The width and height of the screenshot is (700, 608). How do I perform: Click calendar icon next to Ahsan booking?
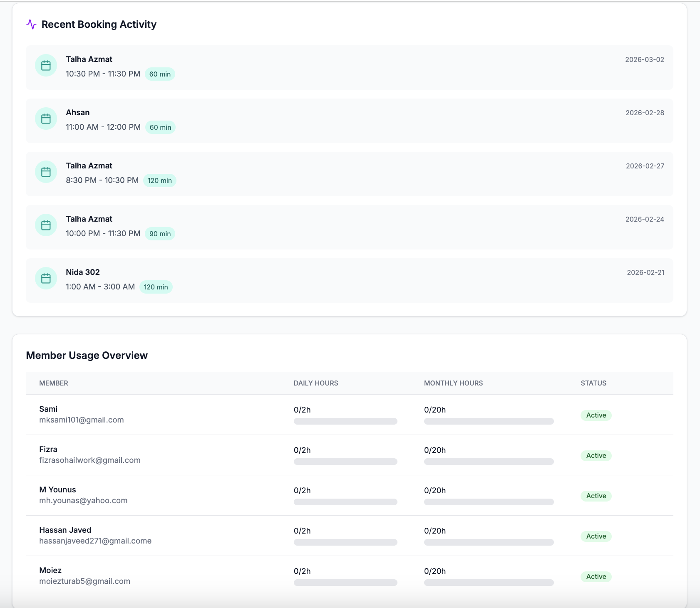pyautogui.click(x=46, y=119)
